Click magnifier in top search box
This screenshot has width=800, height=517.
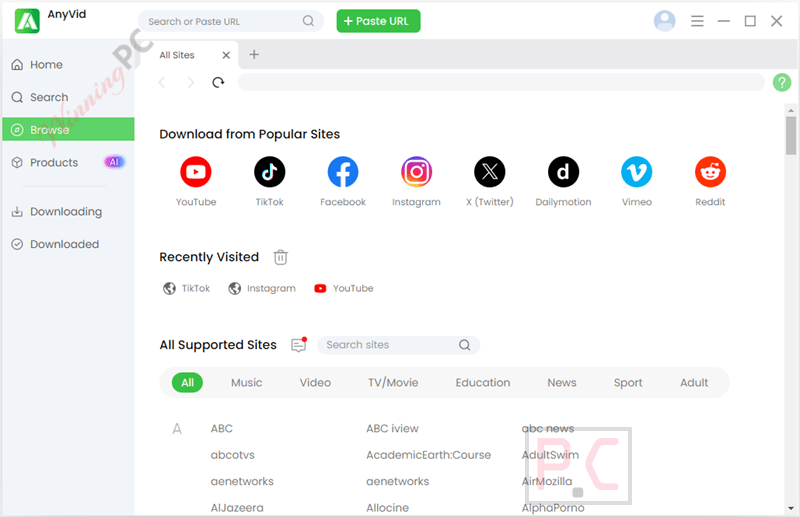308,21
